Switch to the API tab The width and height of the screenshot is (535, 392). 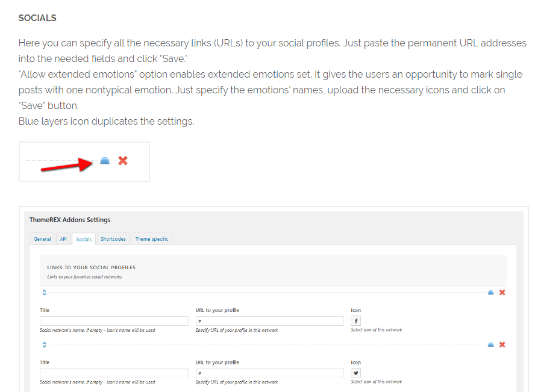(63, 239)
